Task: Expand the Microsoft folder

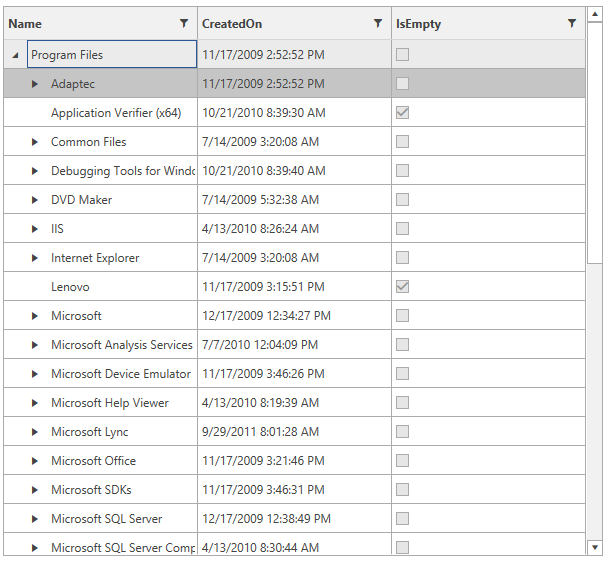Action: tap(35, 316)
